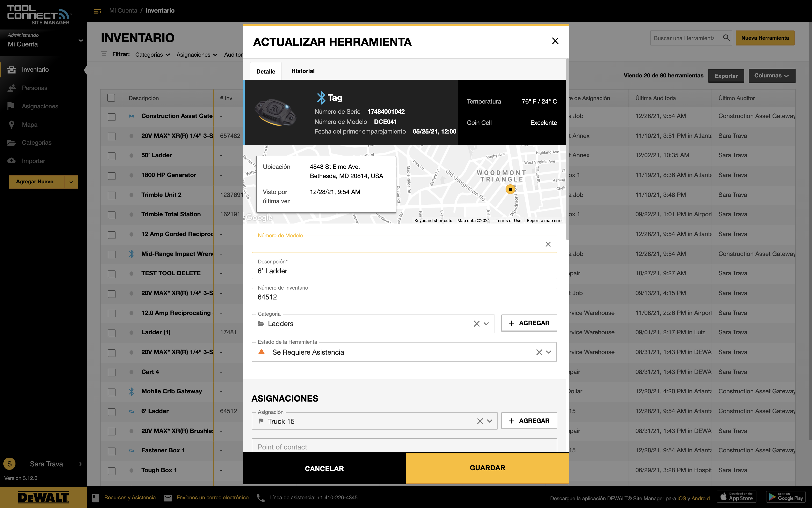The image size is (812, 508).
Task: Expand the Estado de la Herramienta dropdown
Action: pos(549,352)
